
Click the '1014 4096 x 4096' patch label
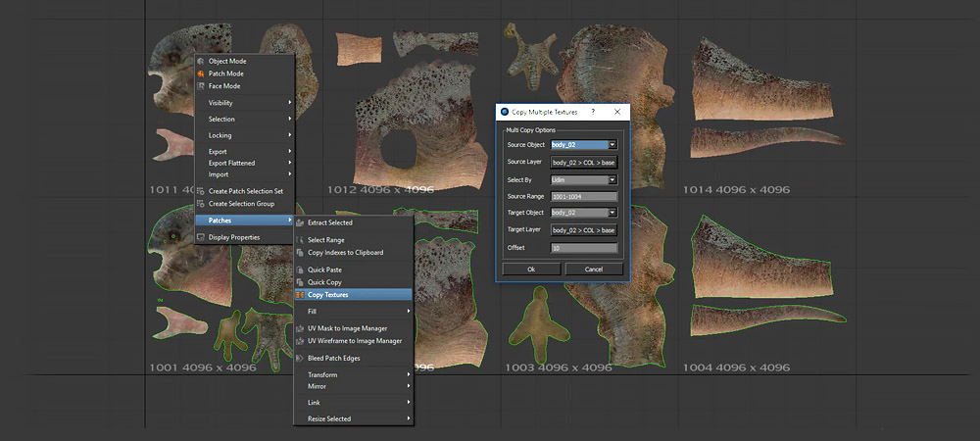(736, 189)
